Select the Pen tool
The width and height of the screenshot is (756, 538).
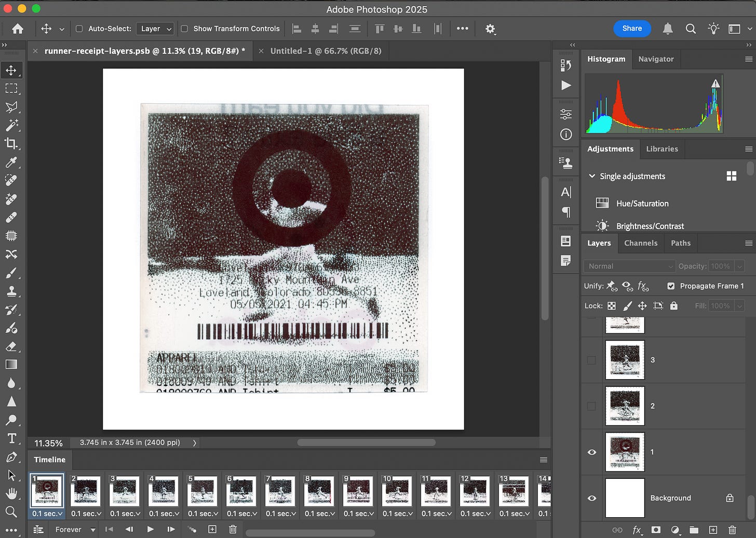click(x=11, y=457)
